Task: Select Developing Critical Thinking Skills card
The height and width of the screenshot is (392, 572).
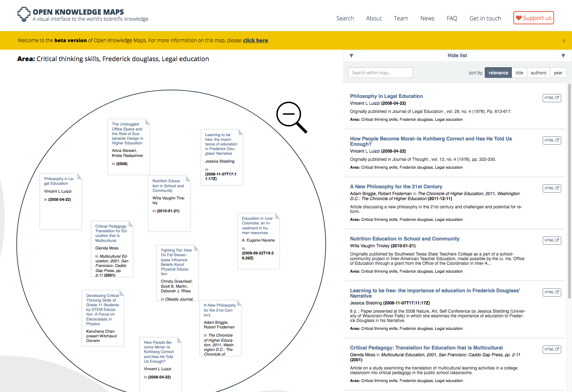Action: point(103,318)
